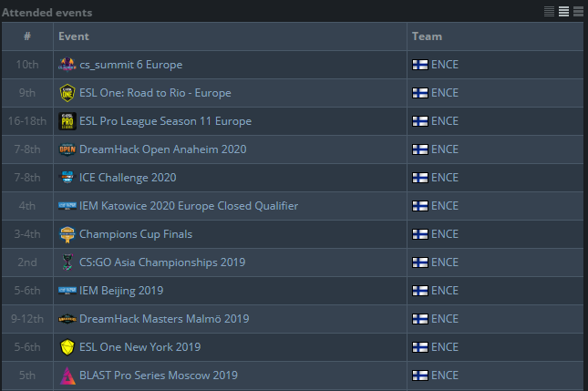The image size is (588, 391).
Task: Click the CS:GO Asia Championships 2019 icon
Action: tap(67, 262)
